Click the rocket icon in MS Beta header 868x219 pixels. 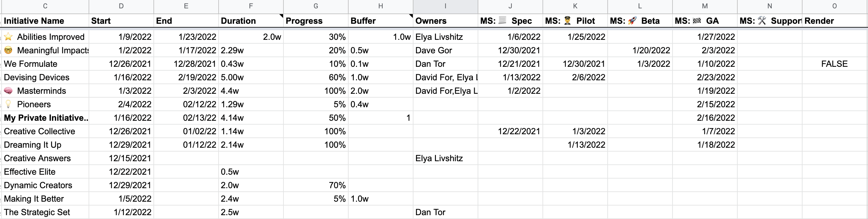[632, 21]
